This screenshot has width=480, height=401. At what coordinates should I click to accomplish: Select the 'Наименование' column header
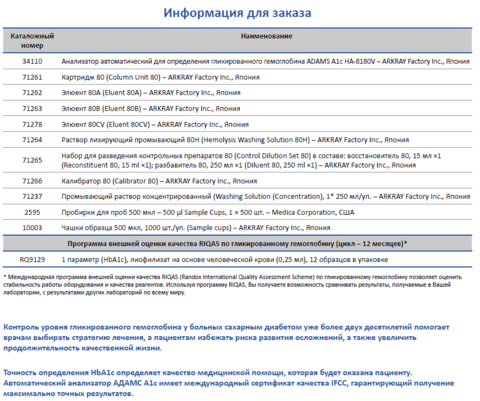[266, 36]
